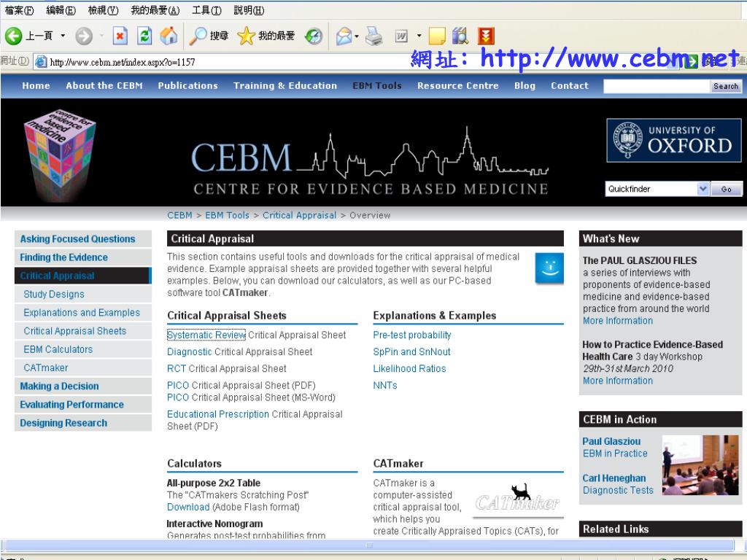The height and width of the screenshot is (560, 747).
Task: Open Likelihood Ratios link
Action: point(410,368)
